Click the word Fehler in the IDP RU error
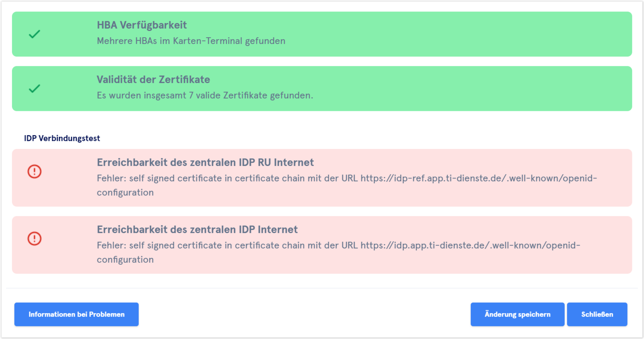 click(111, 178)
